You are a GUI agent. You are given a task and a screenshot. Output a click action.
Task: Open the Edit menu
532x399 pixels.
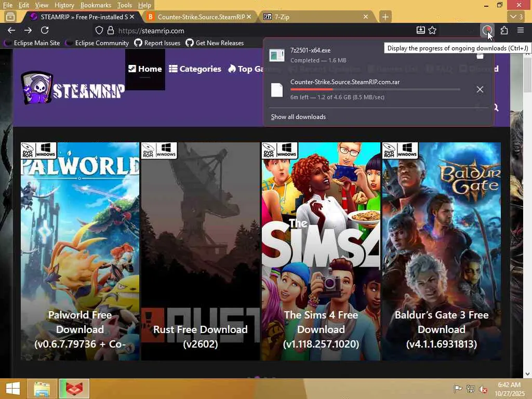23,5
